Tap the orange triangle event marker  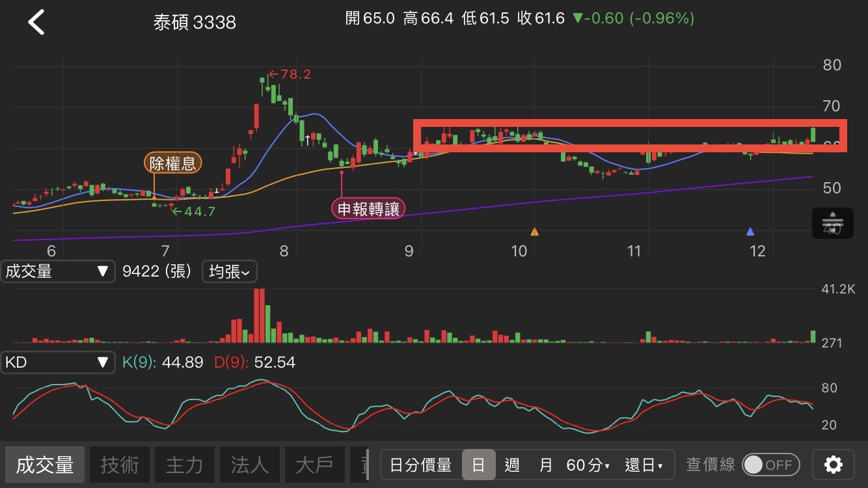click(534, 231)
